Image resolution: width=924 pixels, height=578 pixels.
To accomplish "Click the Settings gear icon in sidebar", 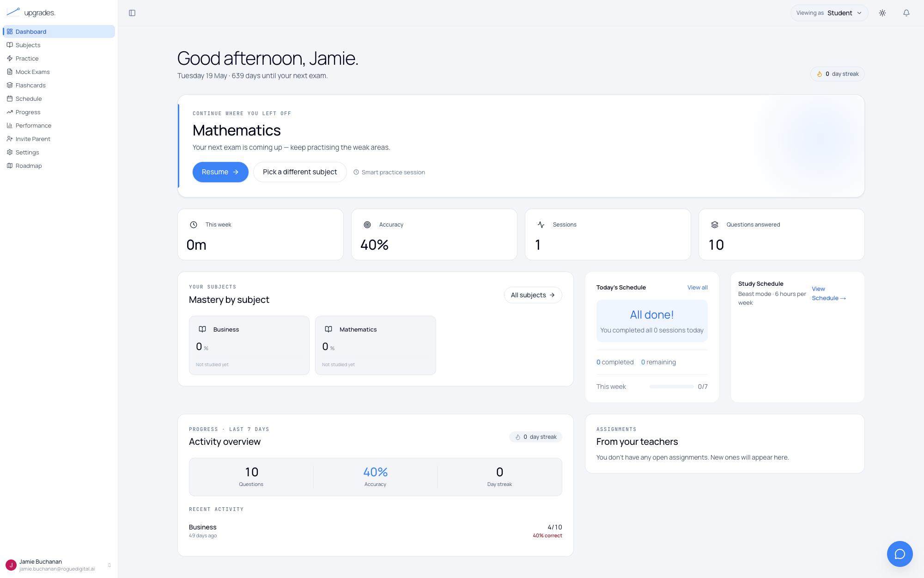I will [10, 152].
